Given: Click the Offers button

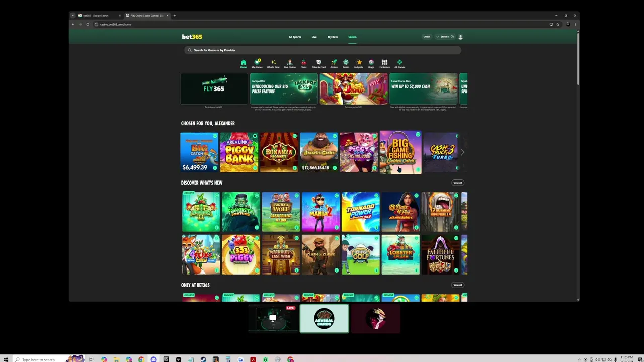Looking at the screenshot, I should [x=427, y=37].
